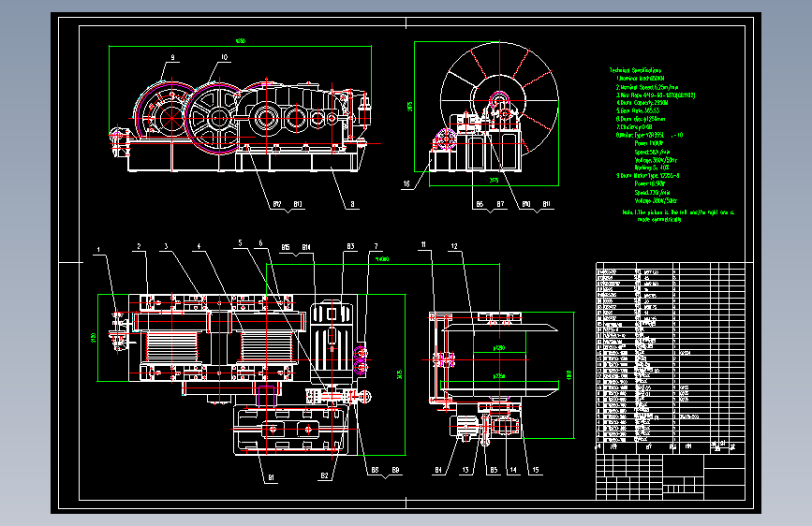Select part callout number 13

(465, 470)
